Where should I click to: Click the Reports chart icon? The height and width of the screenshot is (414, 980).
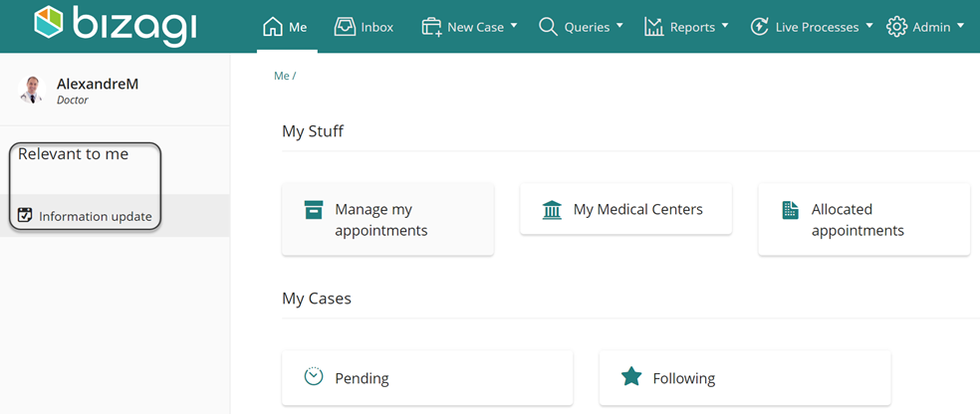coord(653,27)
